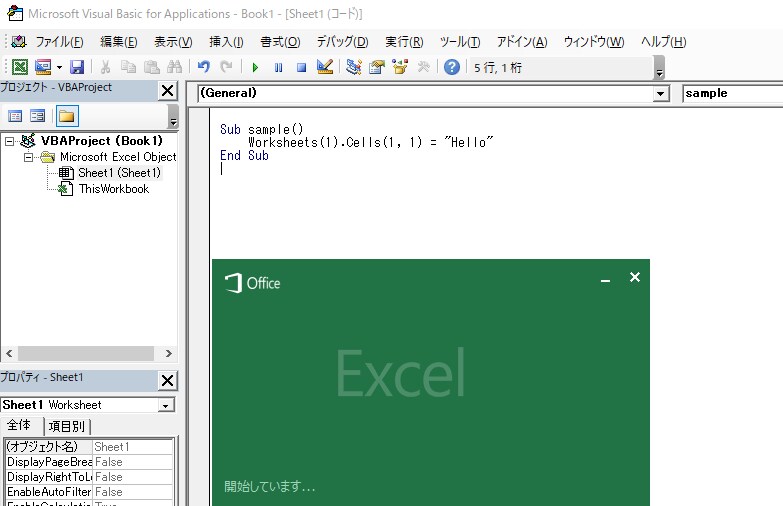This screenshot has height=506, width=783.
Task: Open the ファイル(F) menu
Action: tap(59, 42)
